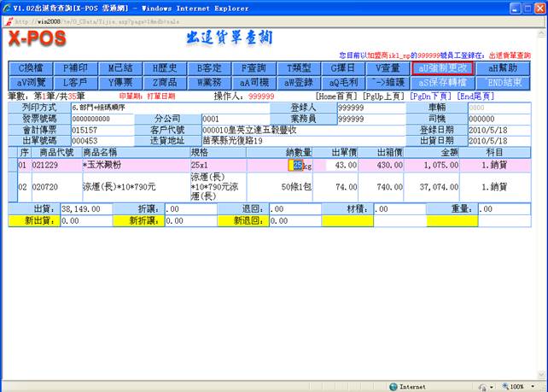Click the C換檔 button

click(36, 68)
